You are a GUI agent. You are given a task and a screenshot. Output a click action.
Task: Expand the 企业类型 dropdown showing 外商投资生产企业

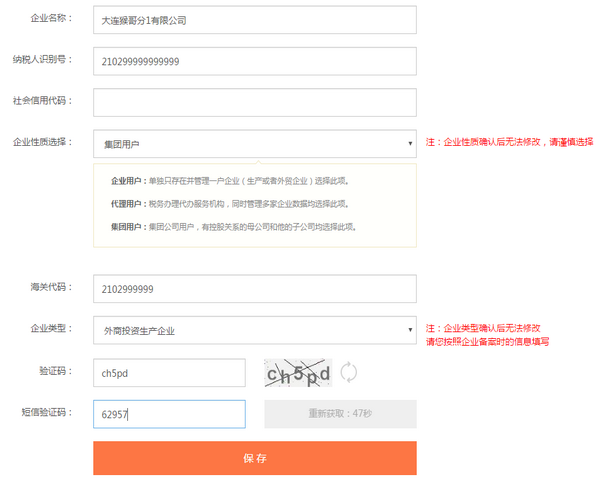pos(254,330)
